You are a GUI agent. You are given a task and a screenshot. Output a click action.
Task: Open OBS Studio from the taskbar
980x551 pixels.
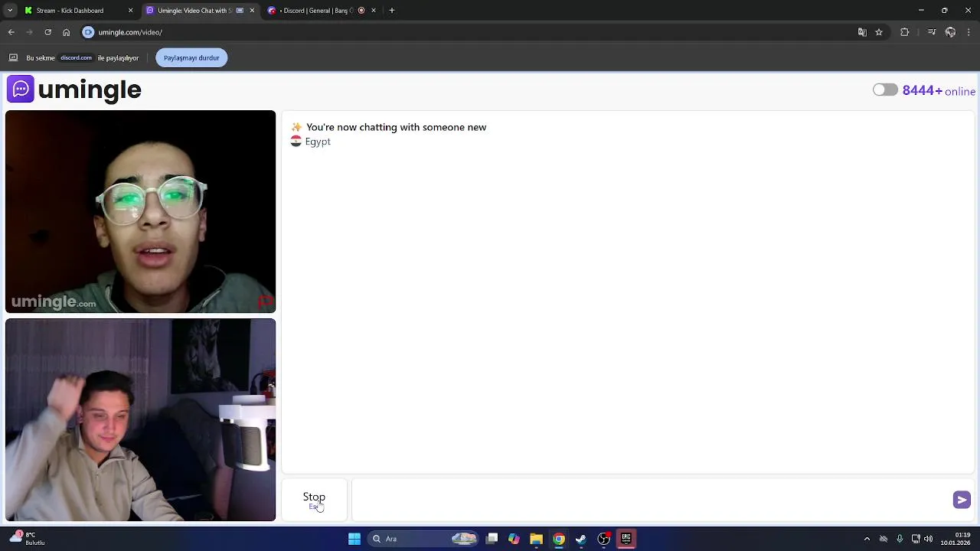pos(603,539)
